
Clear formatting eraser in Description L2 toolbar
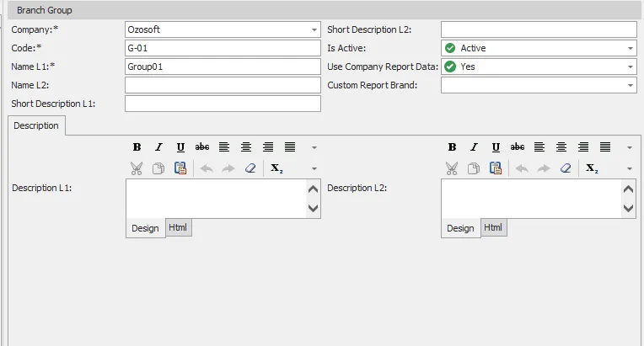tap(566, 168)
